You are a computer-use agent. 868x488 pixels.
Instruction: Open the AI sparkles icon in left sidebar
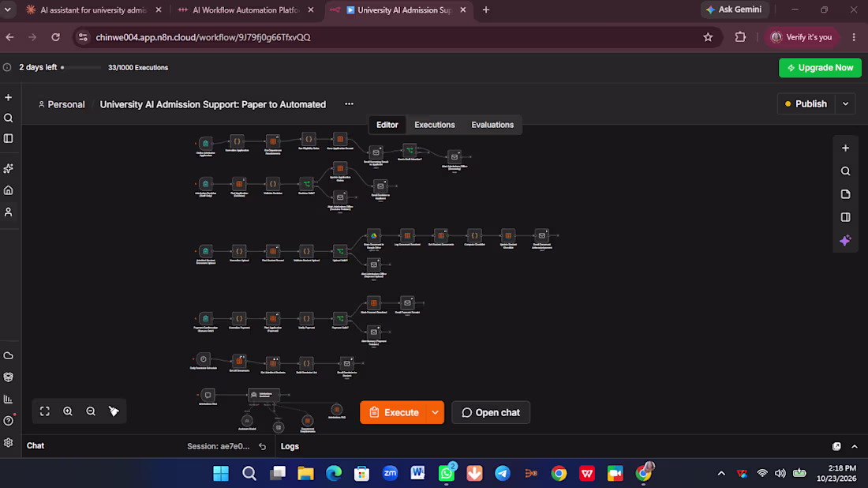9,168
